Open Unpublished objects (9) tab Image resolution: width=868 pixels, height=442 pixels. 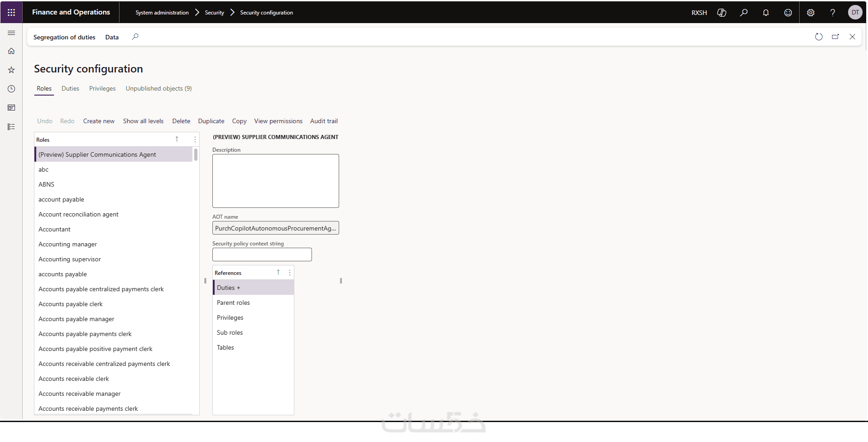pos(159,89)
